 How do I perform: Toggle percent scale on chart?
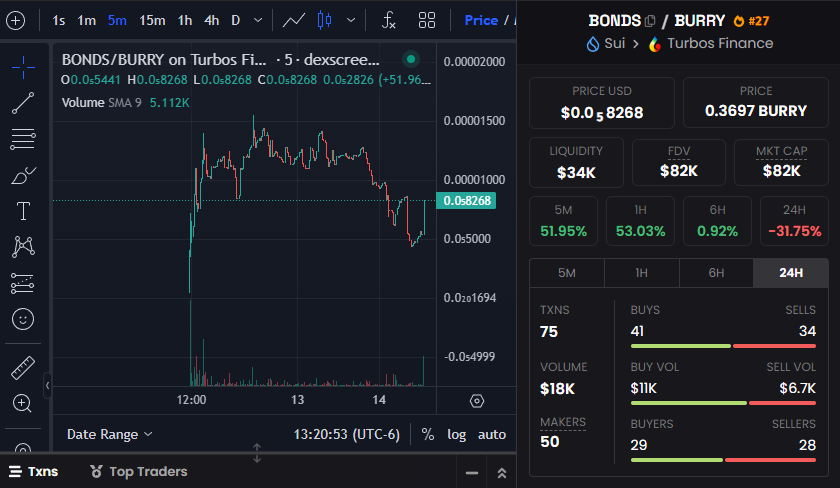tap(428, 434)
